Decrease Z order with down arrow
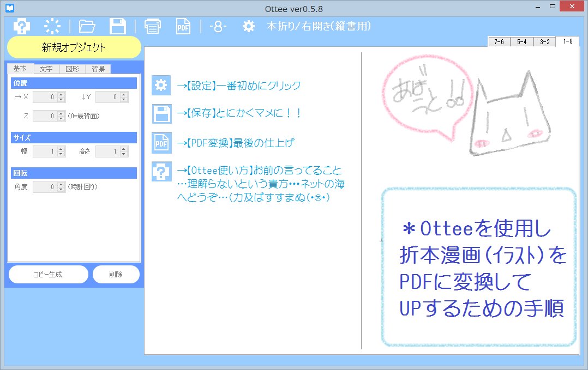588x370 pixels. tap(61, 119)
